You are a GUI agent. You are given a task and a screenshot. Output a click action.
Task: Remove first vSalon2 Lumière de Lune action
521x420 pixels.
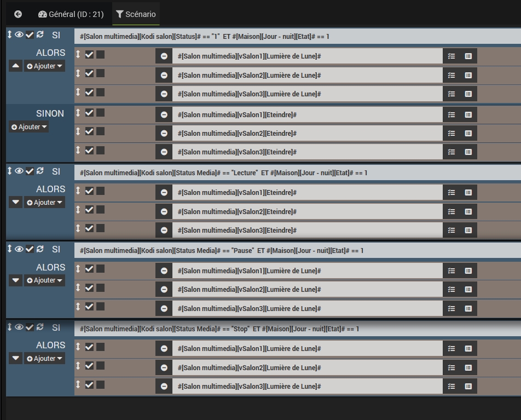pyautogui.click(x=164, y=75)
